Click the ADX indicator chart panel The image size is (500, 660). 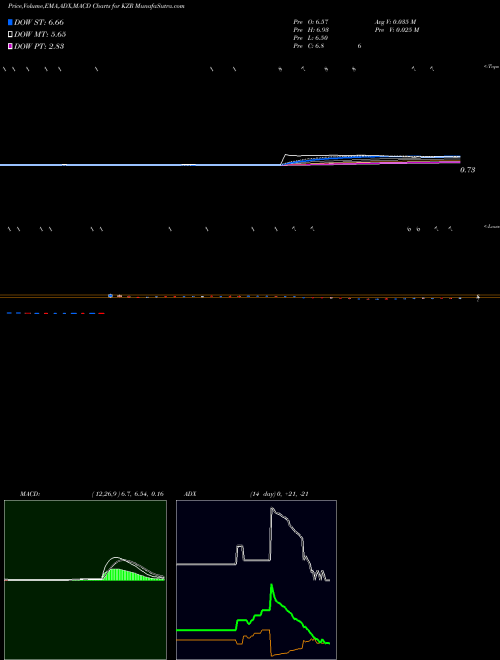[x=256, y=580]
